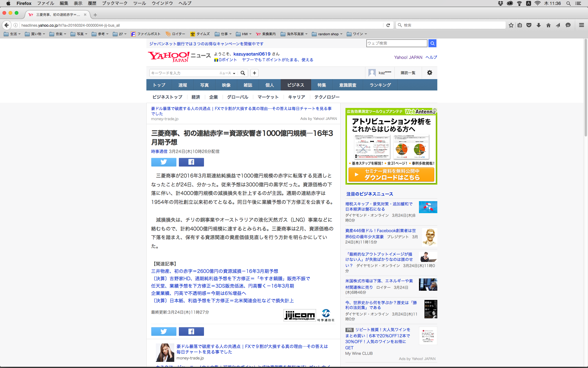Open related article about 三井物産 初の赤字
This screenshot has height=368, width=588.
(x=214, y=271)
